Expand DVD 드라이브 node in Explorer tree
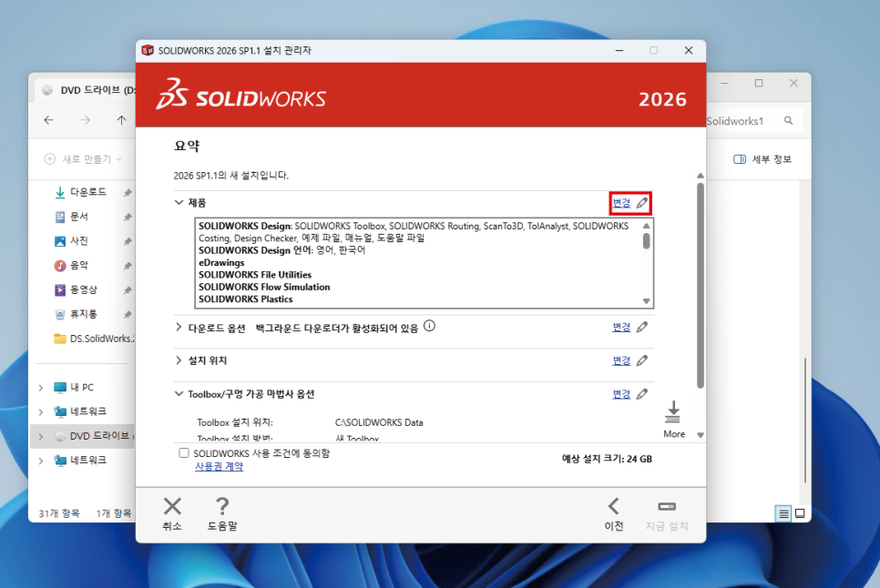Image resolution: width=880 pixels, height=588 pixels. click(x=41, y=436)
